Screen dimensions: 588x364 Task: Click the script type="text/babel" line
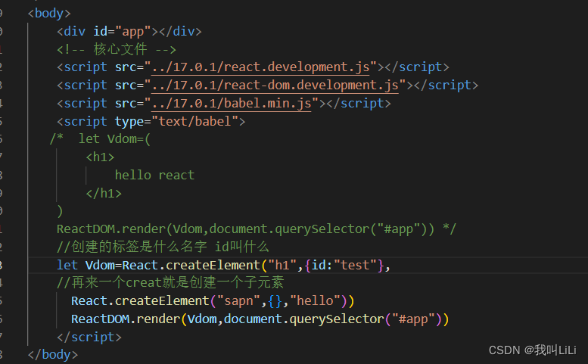[151, 121]
